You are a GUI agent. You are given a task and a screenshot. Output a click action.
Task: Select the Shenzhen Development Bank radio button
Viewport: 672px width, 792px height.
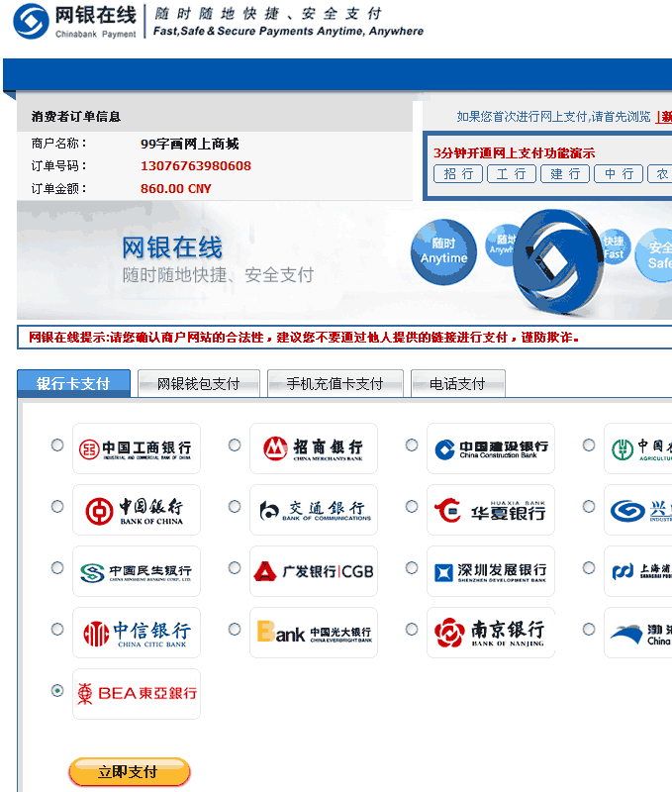412,568
